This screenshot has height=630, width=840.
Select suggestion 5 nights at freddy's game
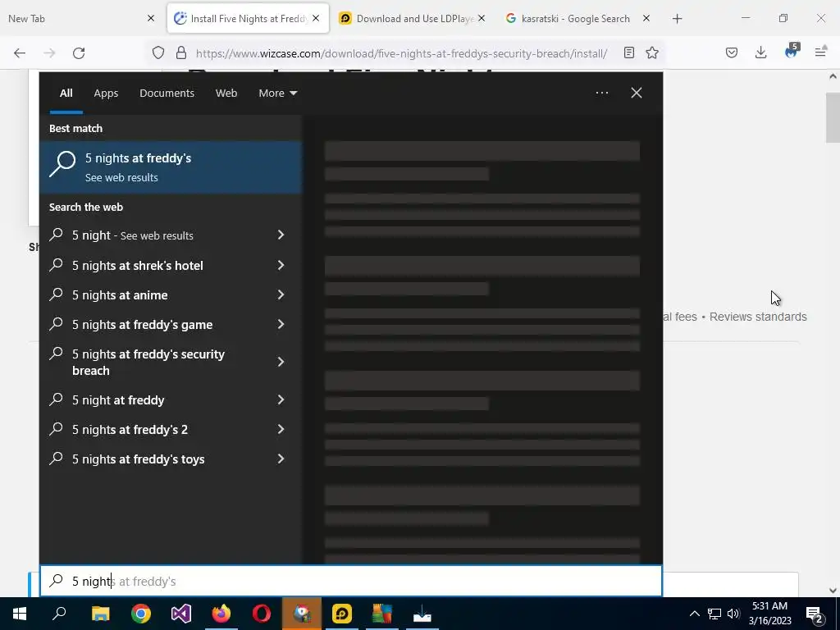[x=143, y=325]
